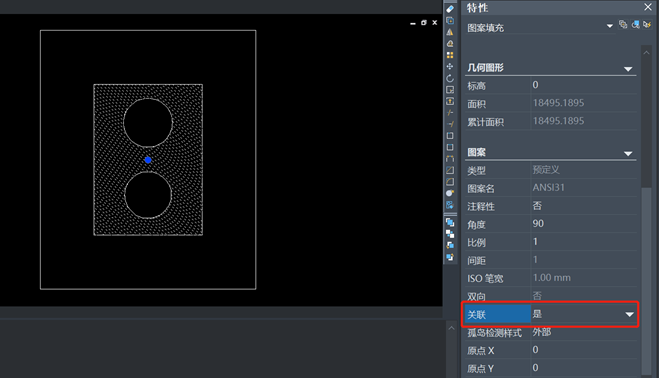Select the Trim tool
The height and width of the screenshot is (378, 659).
point(450,113)
